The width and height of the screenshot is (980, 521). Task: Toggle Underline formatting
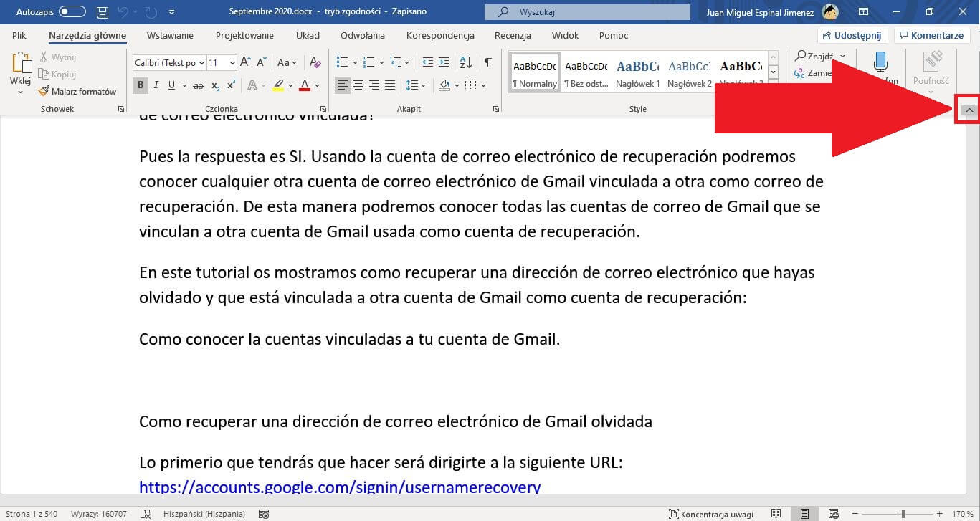point(171,85)
